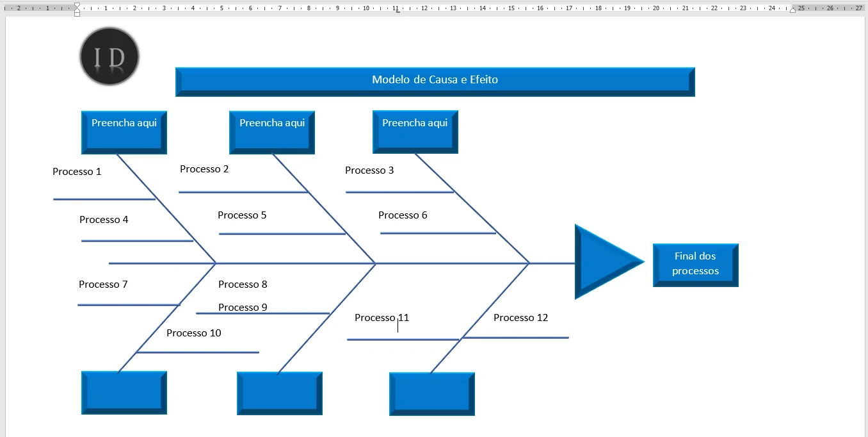Screen dimensions: 868x437
Task: Select the empty blue box at bottom right
Action: point(431,393)
